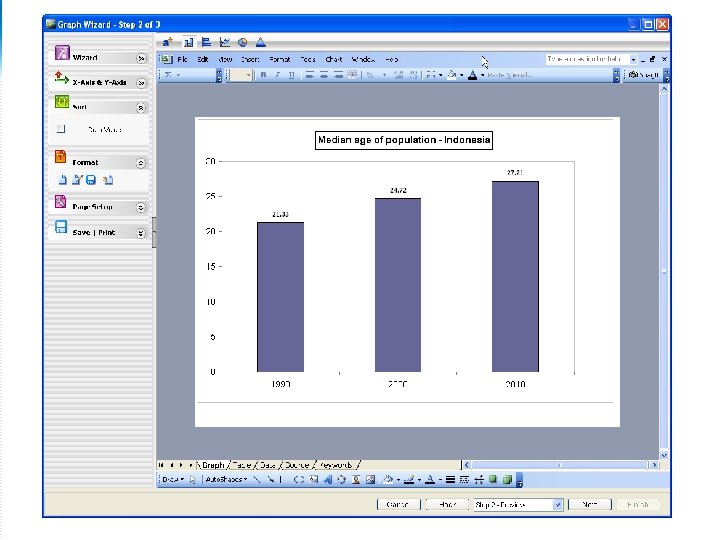The width and height of the screenshot is (720, 540).
Task: Expand the X-Axis & Y-Axis panel chevron
Action: coord(141,83)
